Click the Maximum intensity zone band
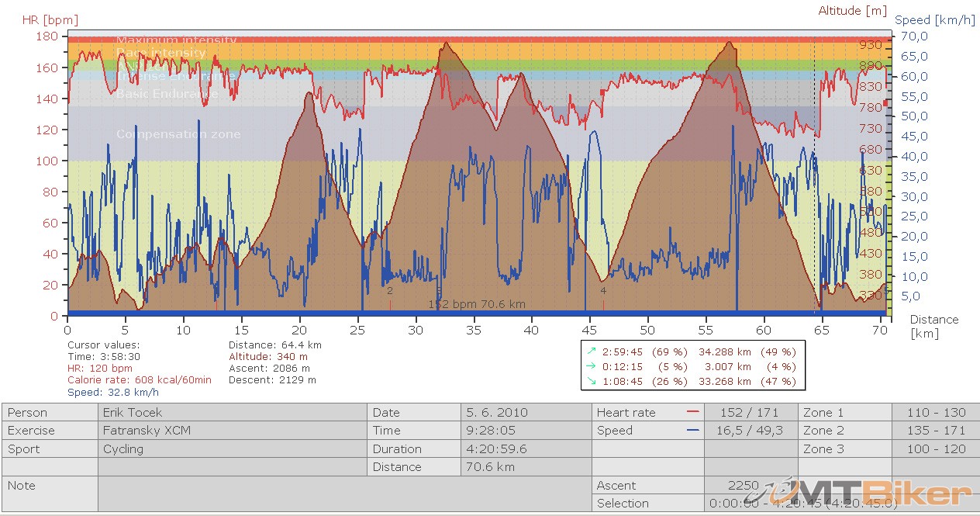Viewport: 980px width, 516px height. tap(465, 39)
